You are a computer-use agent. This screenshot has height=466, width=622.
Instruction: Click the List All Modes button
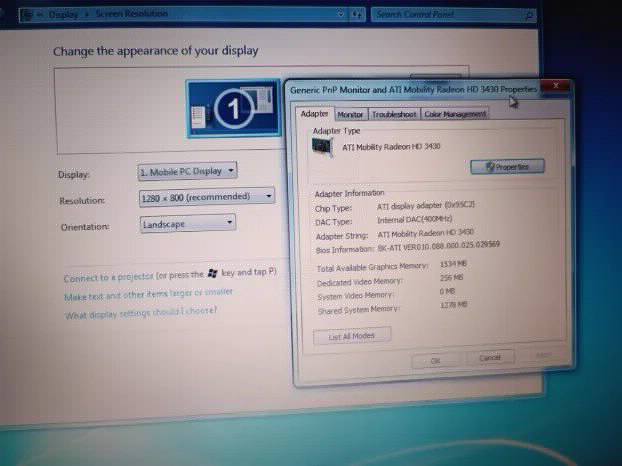(352, 336)
